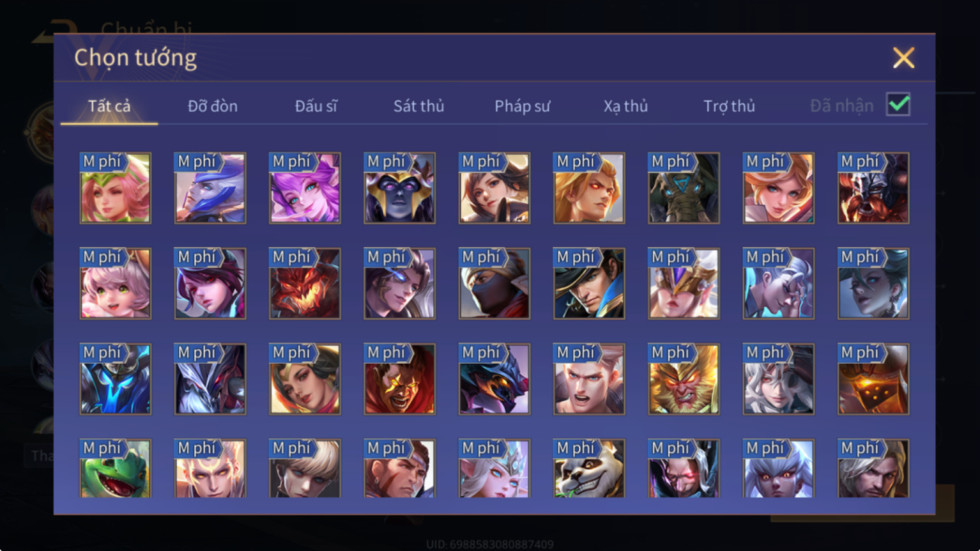The height and width of the screenshot is (551, 980).
Task: Select the red-bearded helmeted warrior hero
Action: [x=873, y=188]
